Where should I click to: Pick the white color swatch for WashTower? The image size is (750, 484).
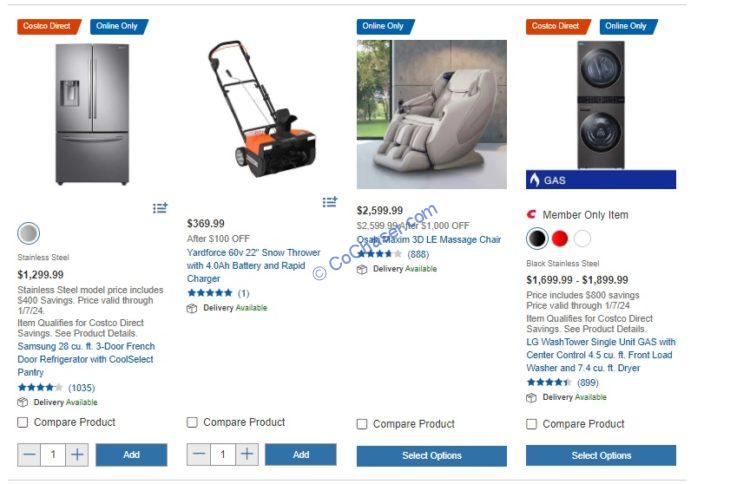tap(582, 238)
